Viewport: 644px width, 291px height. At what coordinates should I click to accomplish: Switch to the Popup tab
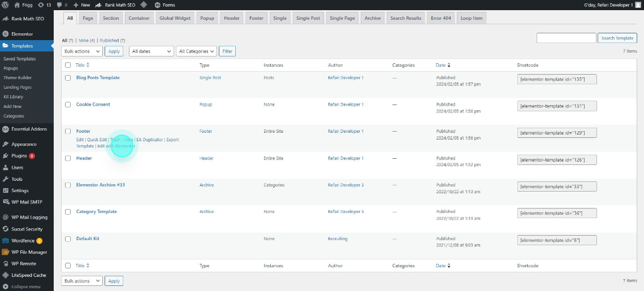tap(208, 18)
